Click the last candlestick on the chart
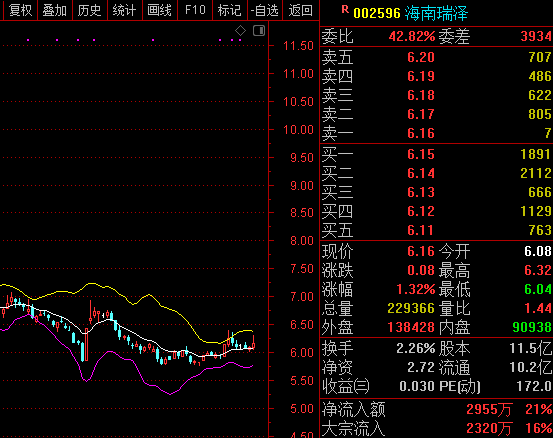This screenshot has height=438, width=553. pos(253,343)
